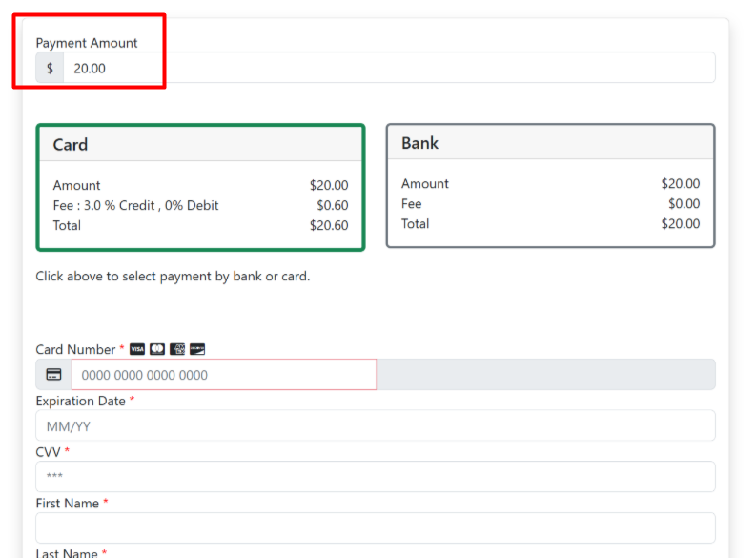756x558 pixels.
Task: Click the Bank heading text
Action: point(419,143)
